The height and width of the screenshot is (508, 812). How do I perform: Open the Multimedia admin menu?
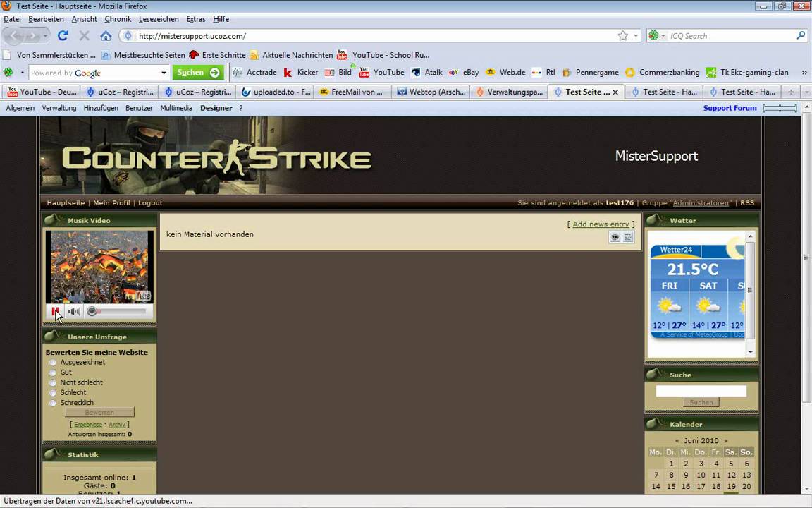click(176, 108)
